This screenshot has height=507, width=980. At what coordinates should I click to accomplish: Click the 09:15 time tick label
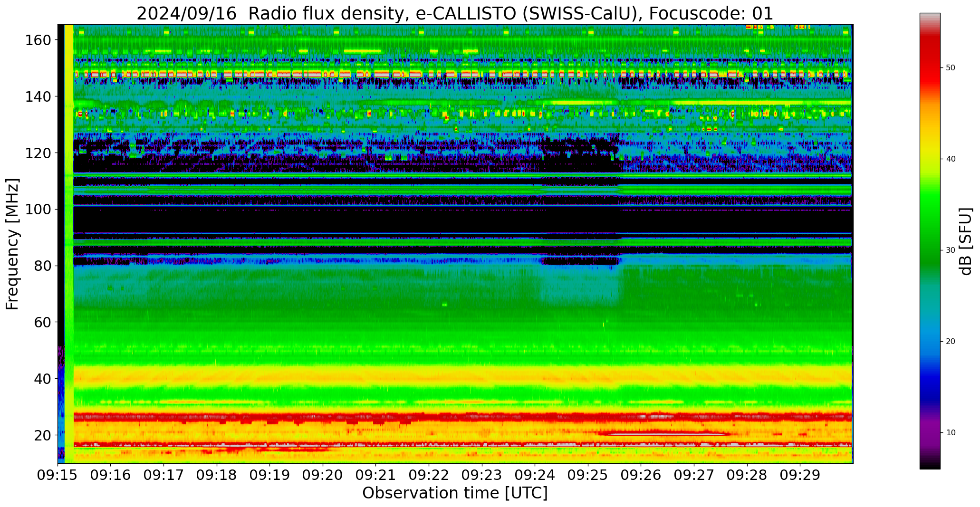[58, 475]
